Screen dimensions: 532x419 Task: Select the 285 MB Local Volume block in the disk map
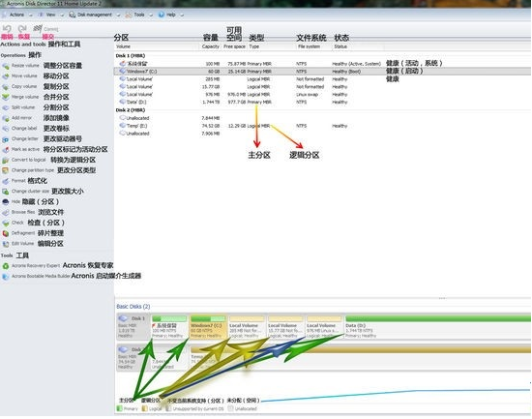pyautogui.click(x=247, y=327)
